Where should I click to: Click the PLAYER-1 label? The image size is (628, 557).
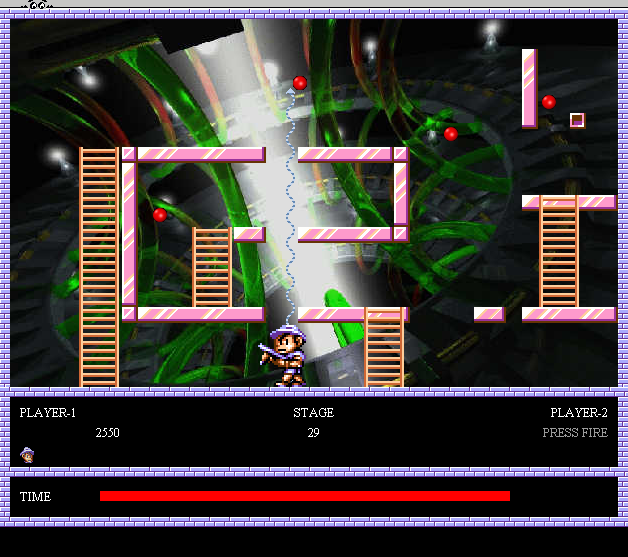click(x=48, y=412)
